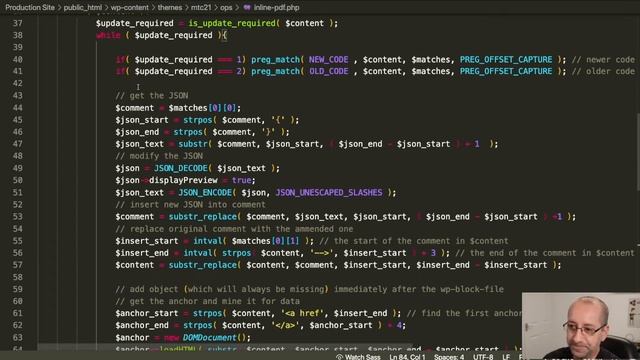This screenshot has height=360, width=640.
Task: Click intval call on line 55
Action: (x=207, y=241)
